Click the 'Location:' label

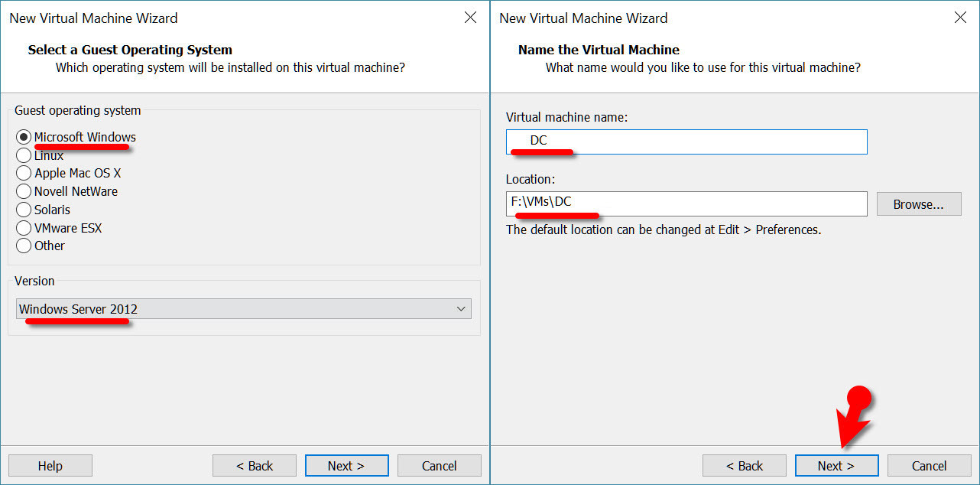(x=529, y=179)
